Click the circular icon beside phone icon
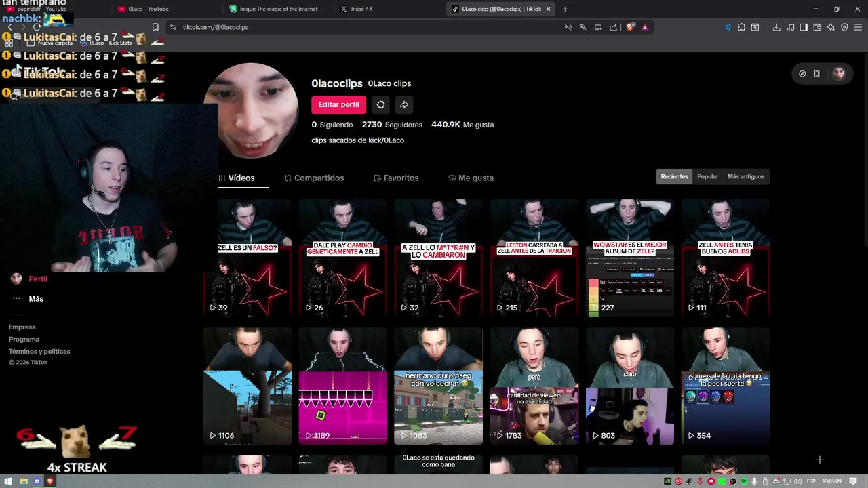The width and height of the screenshot is (868, 488). click(x=802, y=74)
